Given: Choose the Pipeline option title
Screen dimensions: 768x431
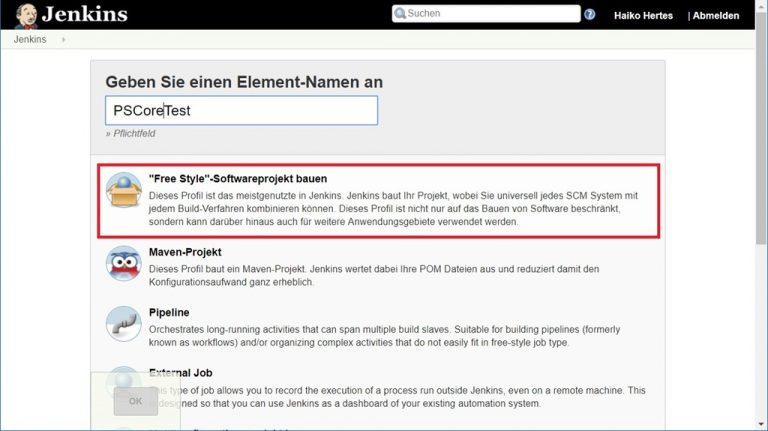Looking at the screenshot, I should pos(169,313).
